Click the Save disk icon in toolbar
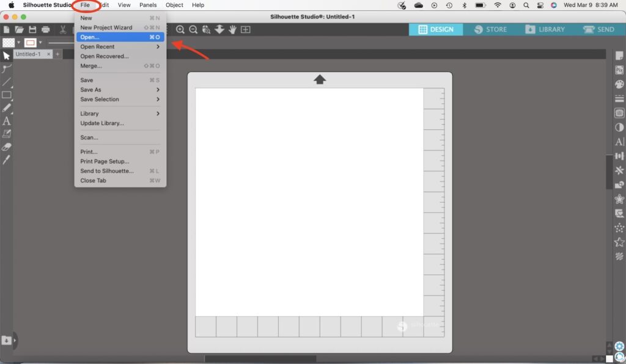 pyautogui.click(x=32, y=29)
